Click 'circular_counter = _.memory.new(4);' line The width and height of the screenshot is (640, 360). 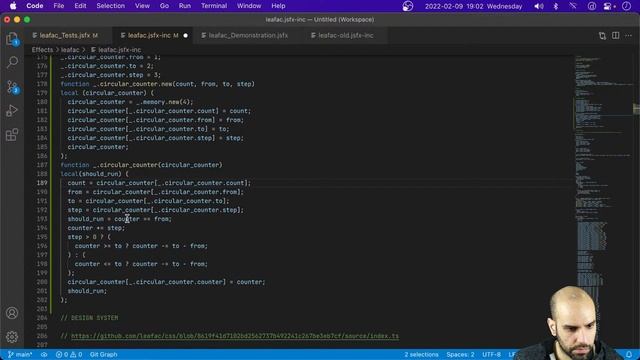click(x=130, y=102)
